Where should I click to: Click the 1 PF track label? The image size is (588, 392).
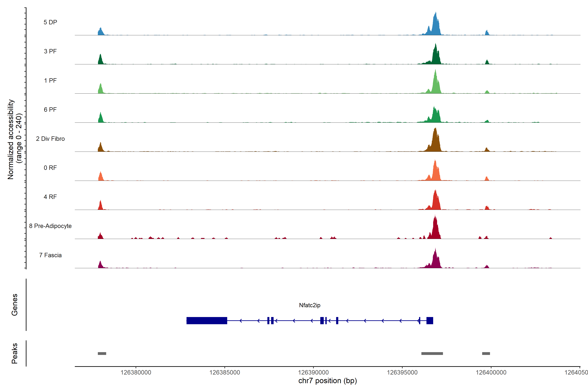click(50, 81)
